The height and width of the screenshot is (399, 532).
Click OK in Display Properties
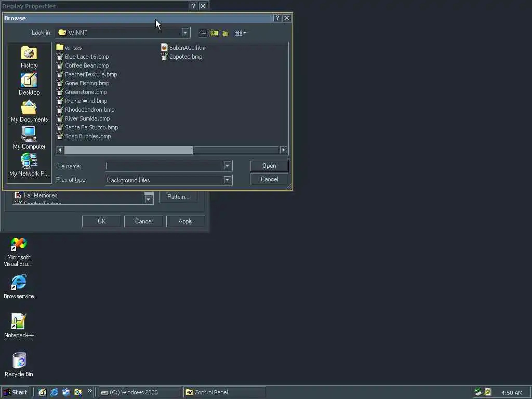[101, 221]
